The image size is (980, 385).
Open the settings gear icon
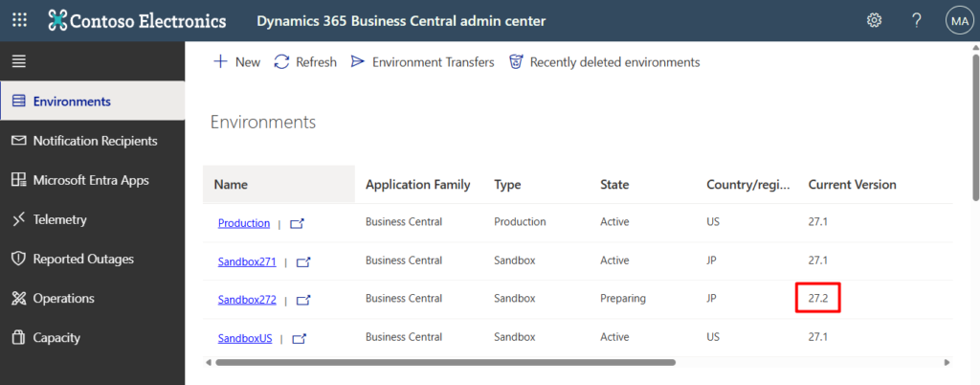tap(874, 20)
